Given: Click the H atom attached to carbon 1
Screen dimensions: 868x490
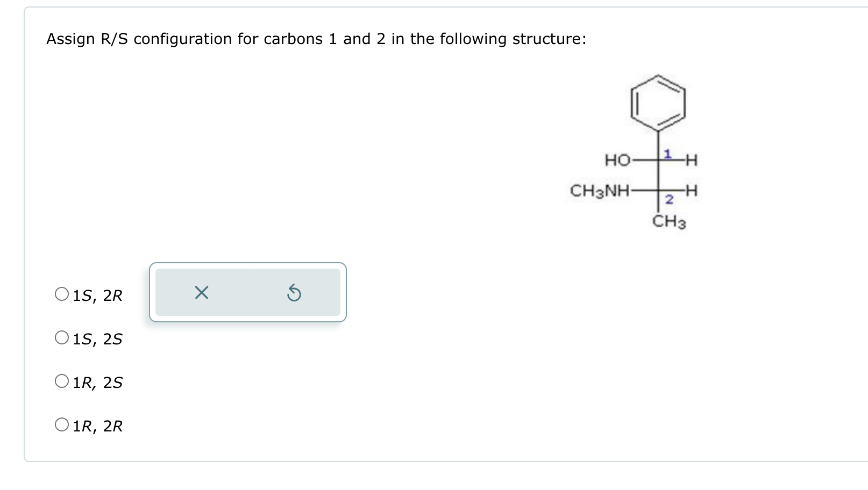Looking at the screenshot, I should (x=692, y=160).
